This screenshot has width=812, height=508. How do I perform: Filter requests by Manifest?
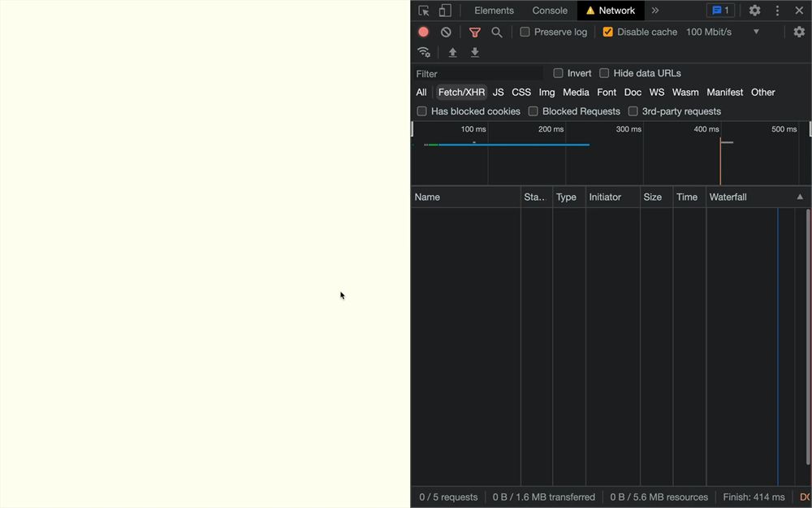[725, 93]
